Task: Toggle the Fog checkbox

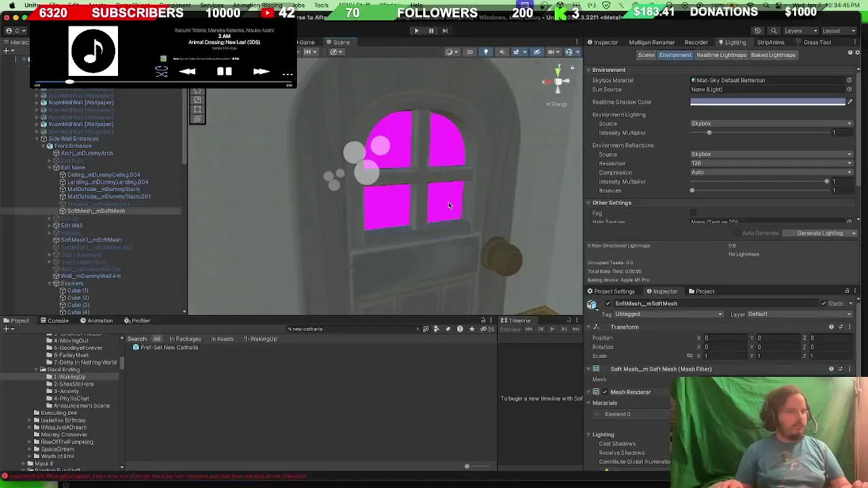Action: (693, 213)
